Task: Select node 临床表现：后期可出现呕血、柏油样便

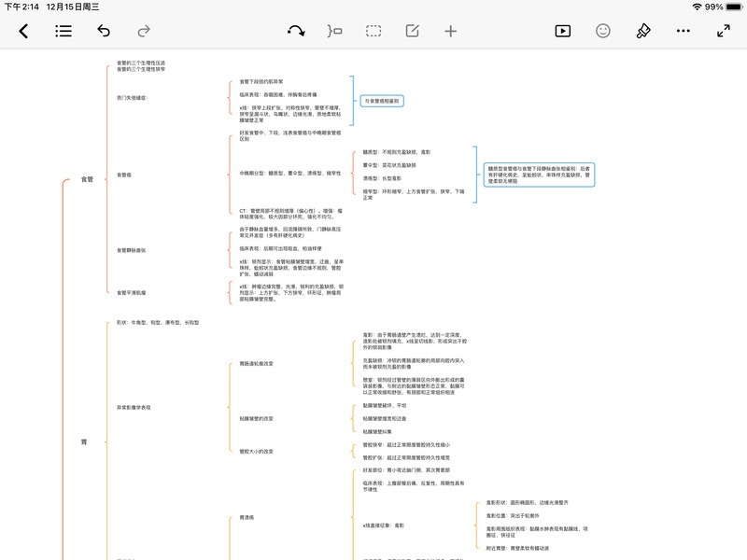Action: pos(281,248)
